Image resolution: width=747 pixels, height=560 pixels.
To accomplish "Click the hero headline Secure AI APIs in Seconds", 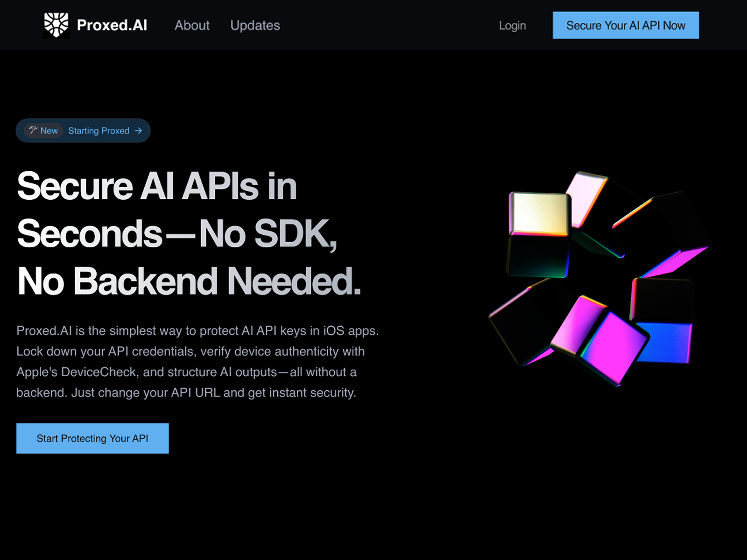I will 187,233.
